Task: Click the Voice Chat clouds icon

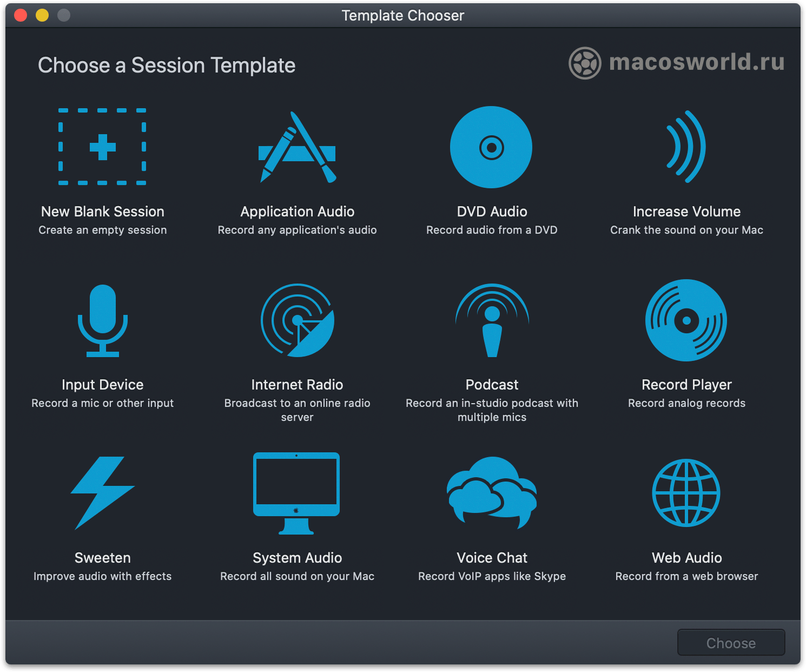Action: click(x=491, y=493)
